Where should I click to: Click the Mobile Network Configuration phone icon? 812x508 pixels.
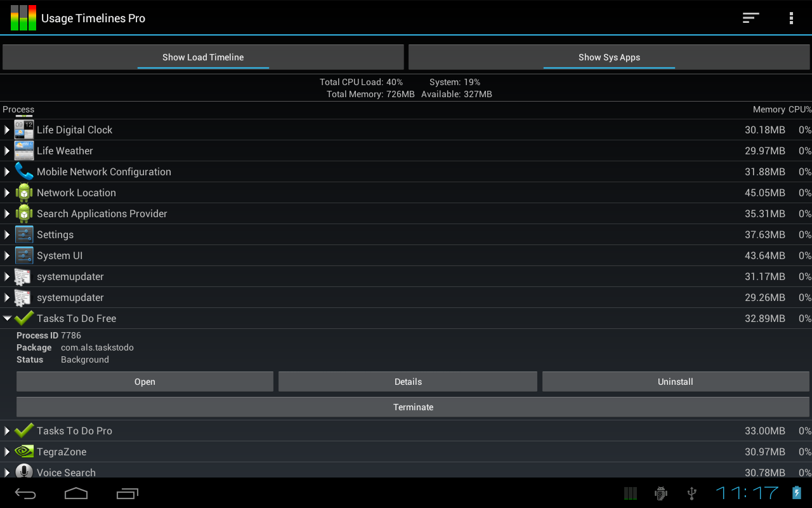(x=24, y=171)
